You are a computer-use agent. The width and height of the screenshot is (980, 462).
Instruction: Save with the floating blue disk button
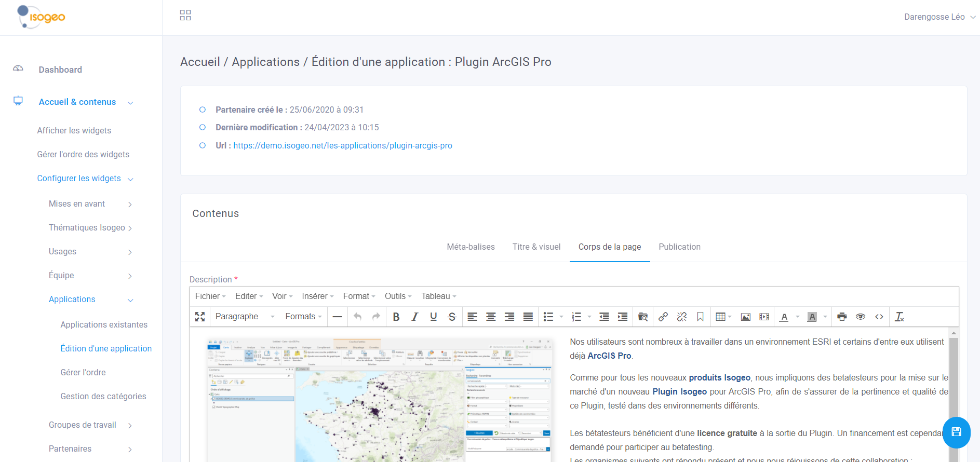pos(956,432)
